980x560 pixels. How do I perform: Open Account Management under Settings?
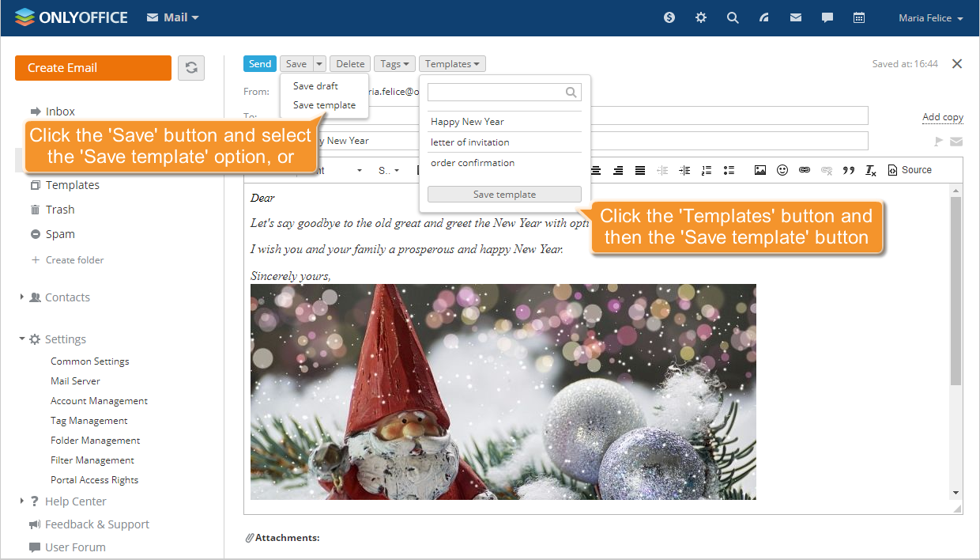(99, 400)
